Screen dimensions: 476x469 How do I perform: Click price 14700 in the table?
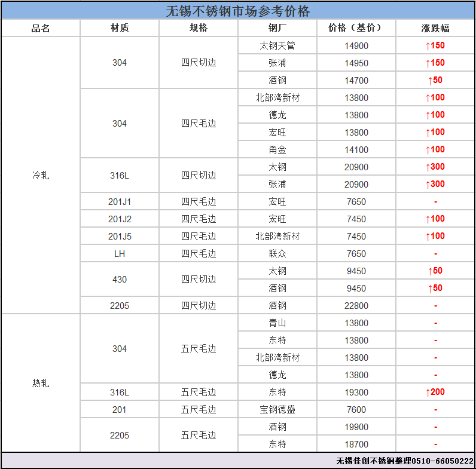click(356, 81)
